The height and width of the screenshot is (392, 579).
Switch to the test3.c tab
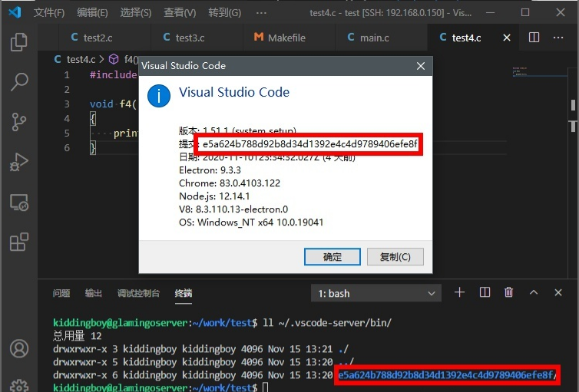(197, 38)
